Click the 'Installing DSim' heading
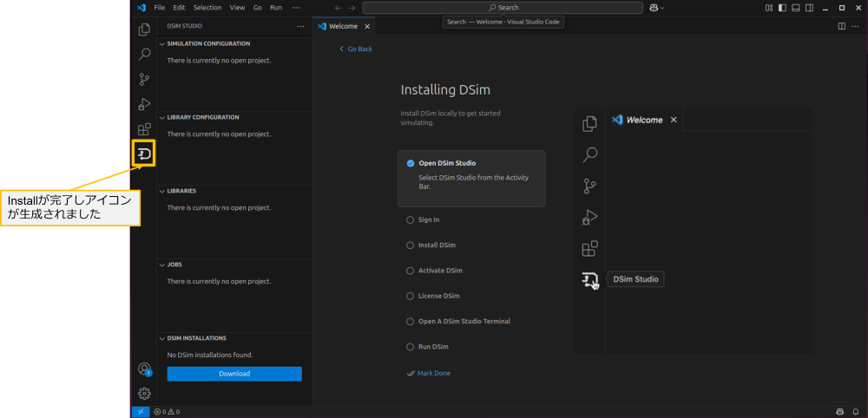The width and height of the screenshot is (868, 418). pyautogui.click(x=445, y=89)
